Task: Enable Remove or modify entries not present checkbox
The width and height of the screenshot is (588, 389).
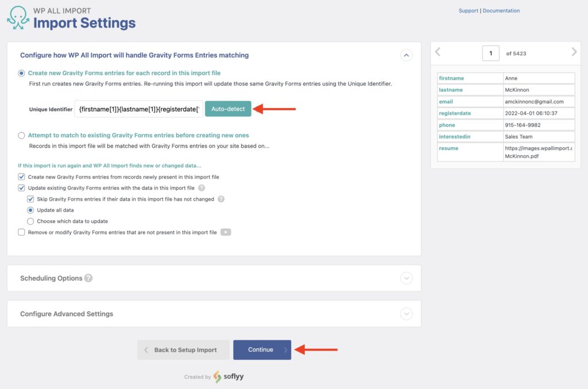Action: [21, 232]
